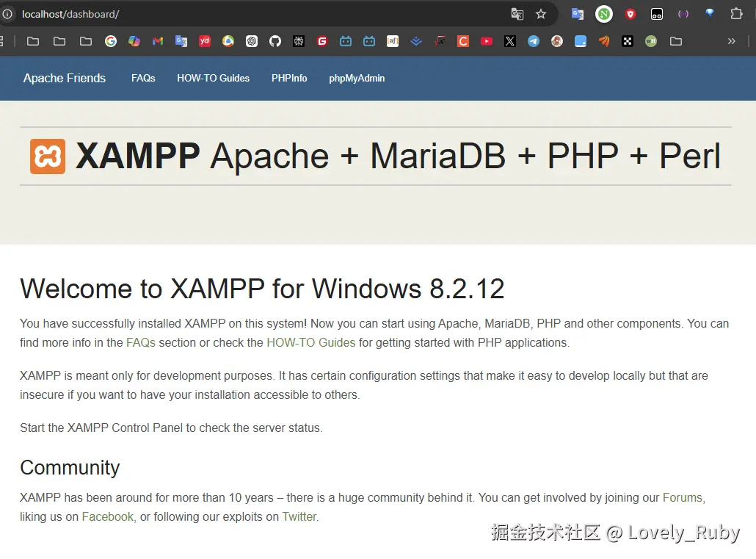
Task: Open the orange 'C' bookmark icon
Action: click(463, 41)
